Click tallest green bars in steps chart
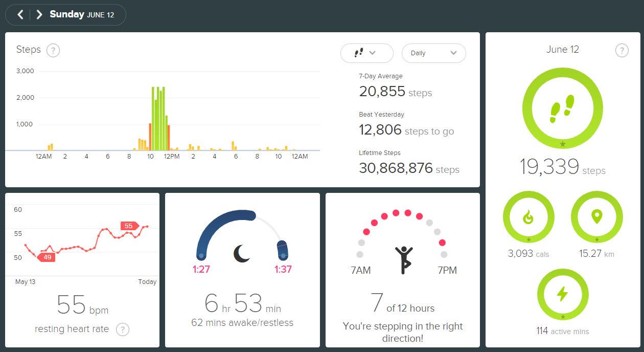Screen dimensions: 644x352 point(158,118)
